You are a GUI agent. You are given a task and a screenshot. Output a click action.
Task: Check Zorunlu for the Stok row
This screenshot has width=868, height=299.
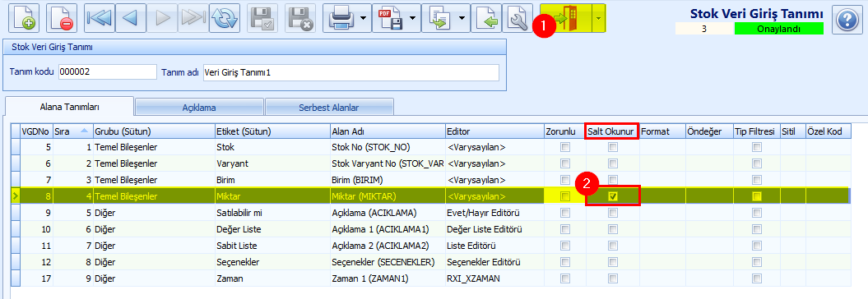(564, 148)
